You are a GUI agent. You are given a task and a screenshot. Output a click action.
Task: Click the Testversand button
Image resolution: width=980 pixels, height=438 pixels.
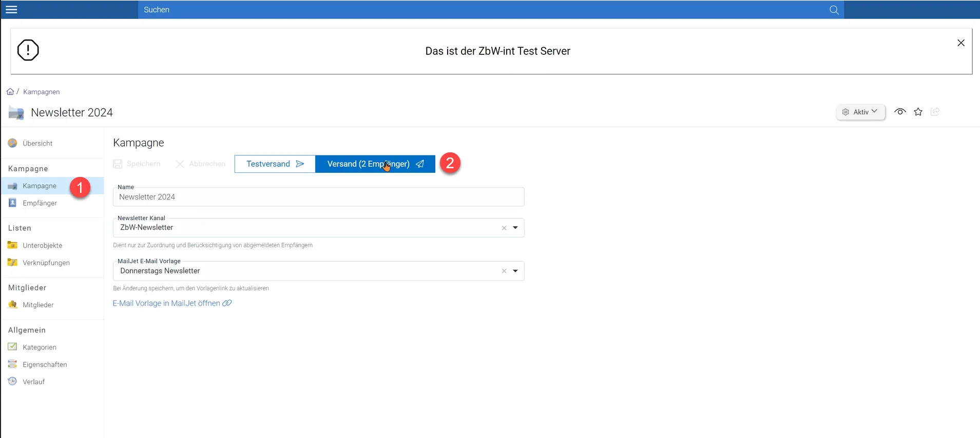pyautogui.click(x=275, y=164)
